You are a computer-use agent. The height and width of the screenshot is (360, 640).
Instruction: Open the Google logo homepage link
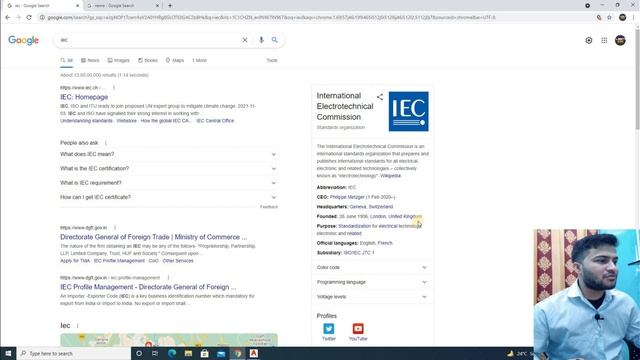click(x=23, y=40)
